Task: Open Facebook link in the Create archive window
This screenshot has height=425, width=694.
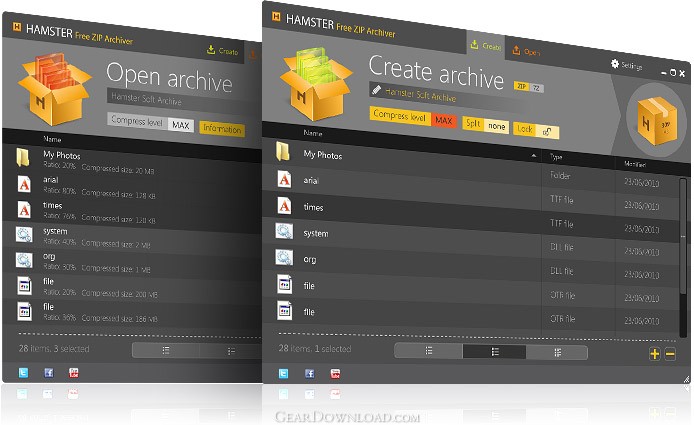Action: (309, 374)
